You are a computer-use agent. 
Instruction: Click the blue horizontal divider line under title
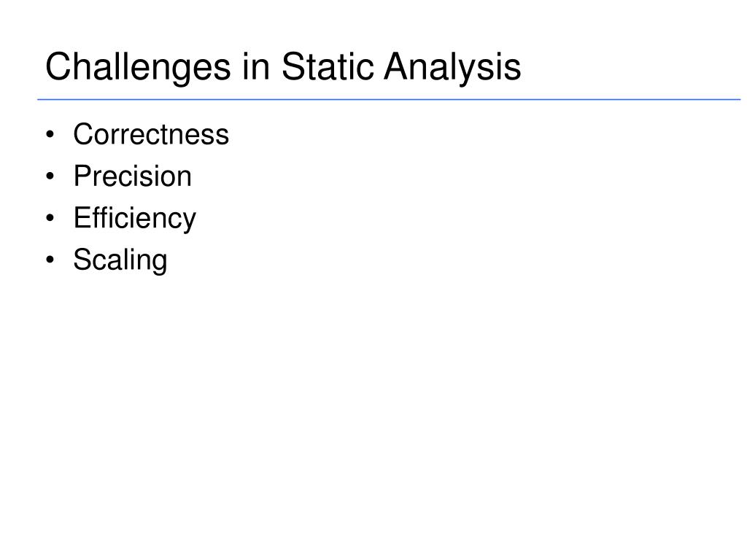(x=389, y=99)
